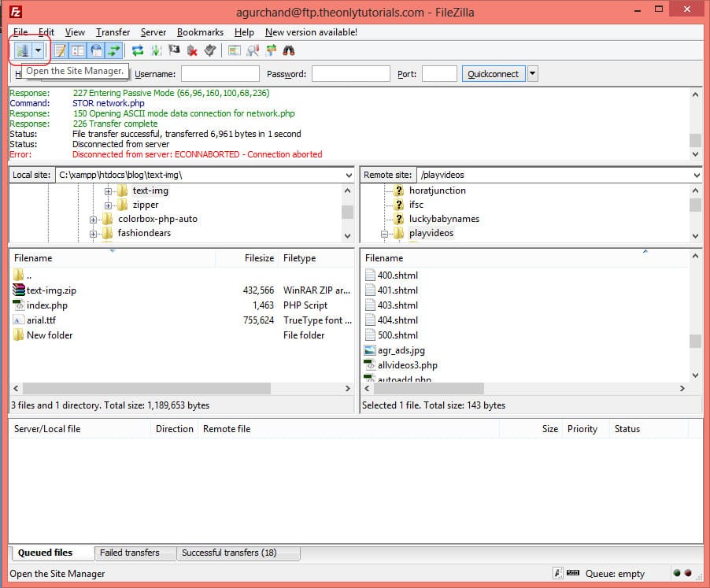Viewport: 710px width, 588px height.
Task: Toggle processing of the transfer queue
Action: tap(156, 50)
